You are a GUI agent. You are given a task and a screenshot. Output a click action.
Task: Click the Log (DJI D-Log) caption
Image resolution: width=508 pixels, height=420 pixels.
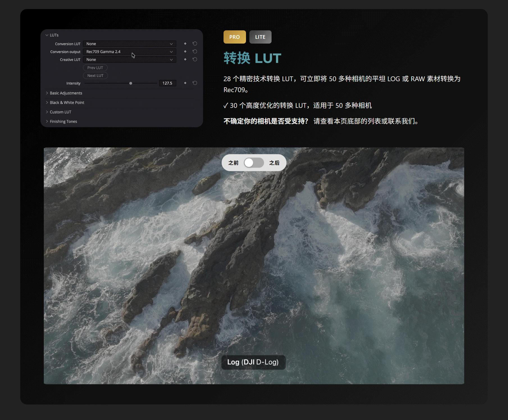point(253,362)
